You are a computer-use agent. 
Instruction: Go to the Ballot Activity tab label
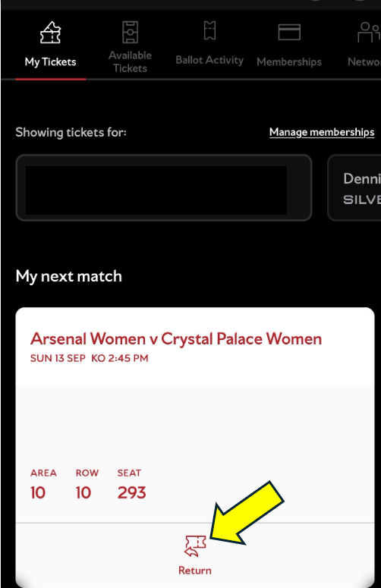coord(209,60)
